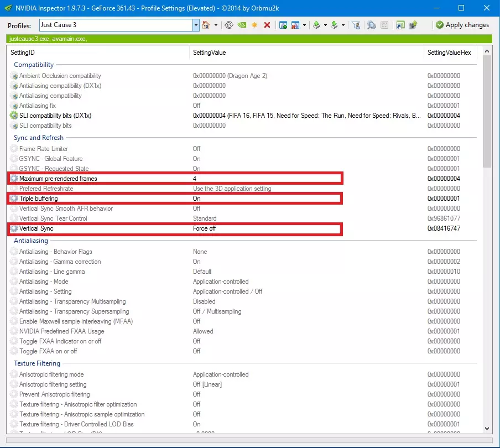Click the gear icon beside Vertical Sync
Screen dimensions: 500x448
coord(14,228)
